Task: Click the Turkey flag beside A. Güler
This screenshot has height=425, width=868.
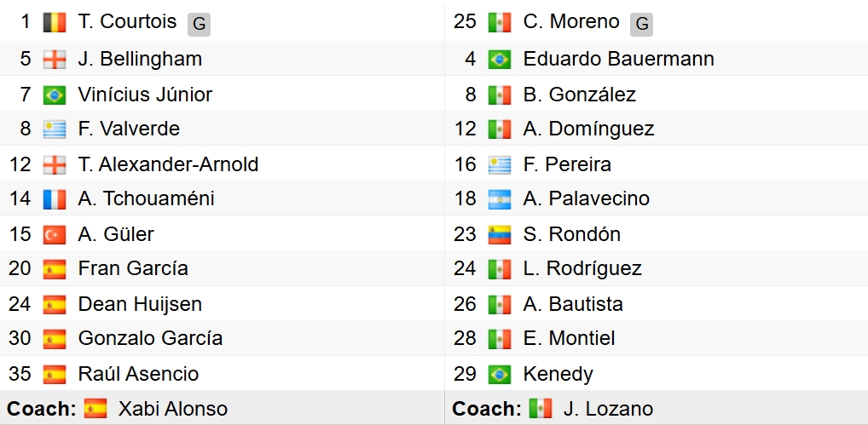Action: 55,234
